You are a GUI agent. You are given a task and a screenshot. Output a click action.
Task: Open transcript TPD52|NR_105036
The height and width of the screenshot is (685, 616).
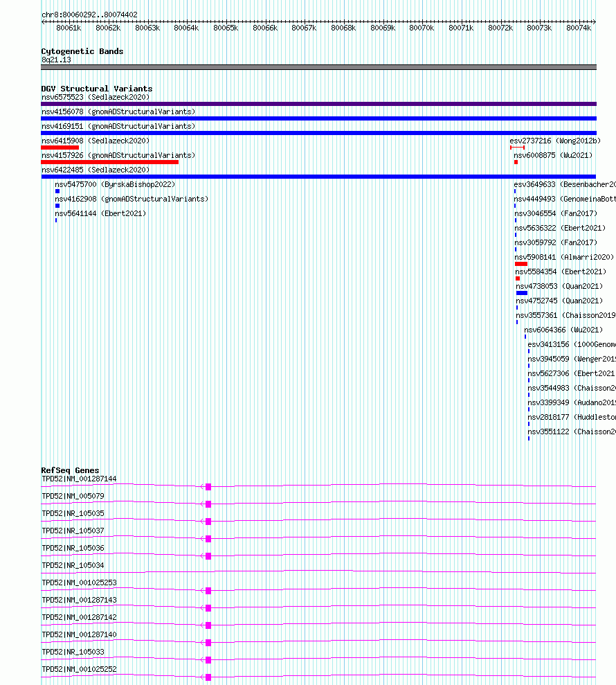(x=73, y=549)
